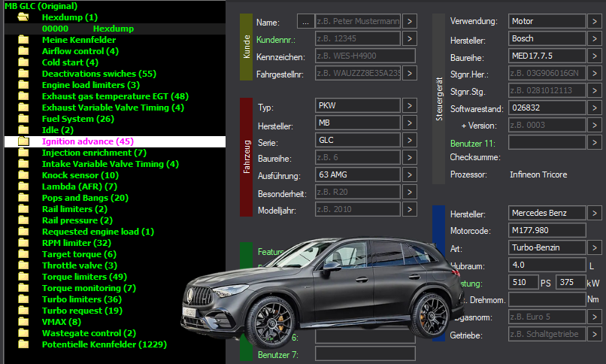Click the Ignition advance folder icon
This screenshot has width=606, height=364.
point(23,141)
